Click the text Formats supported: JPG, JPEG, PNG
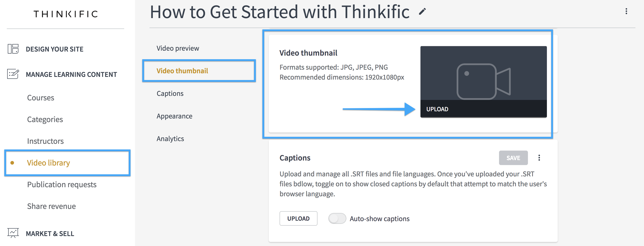Viewport: 644px width, 246px height. pyautogui.click(x=334, y=67)
